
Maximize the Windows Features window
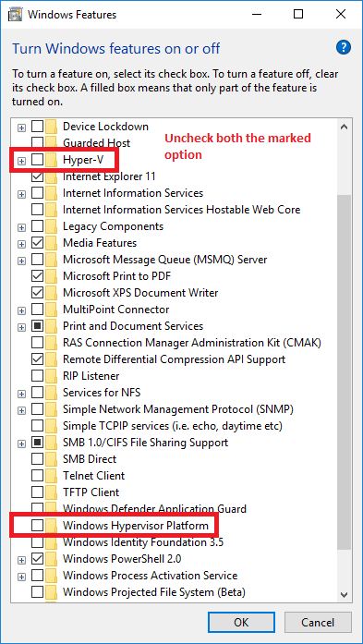tap(298, 15)
